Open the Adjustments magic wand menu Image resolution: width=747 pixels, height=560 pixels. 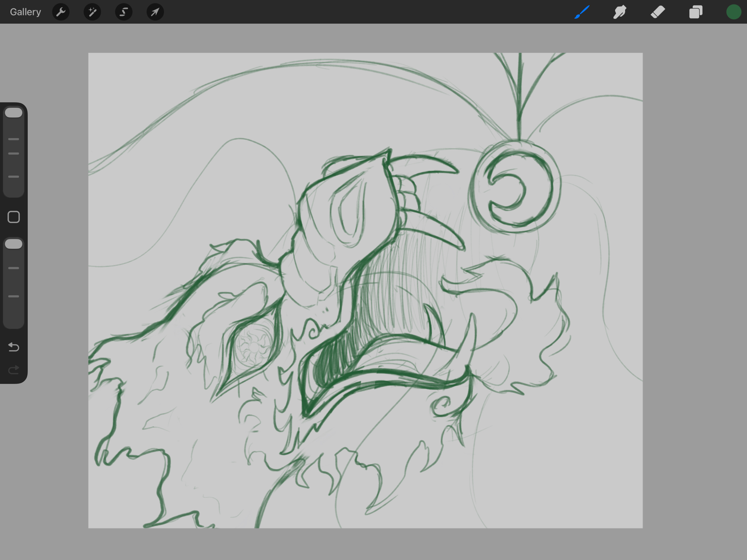(92, 12)
